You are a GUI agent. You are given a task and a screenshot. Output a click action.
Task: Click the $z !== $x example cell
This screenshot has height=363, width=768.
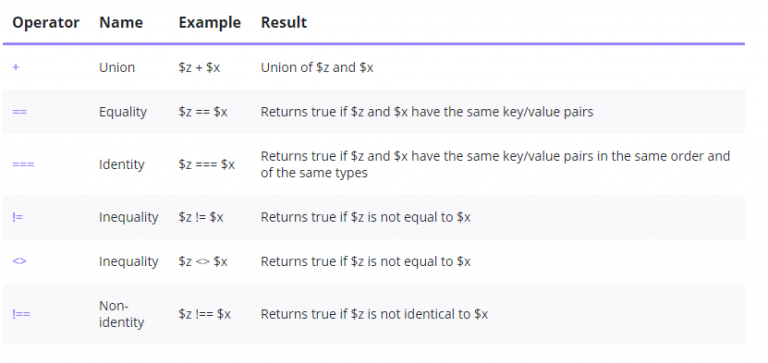pos(205,314)
